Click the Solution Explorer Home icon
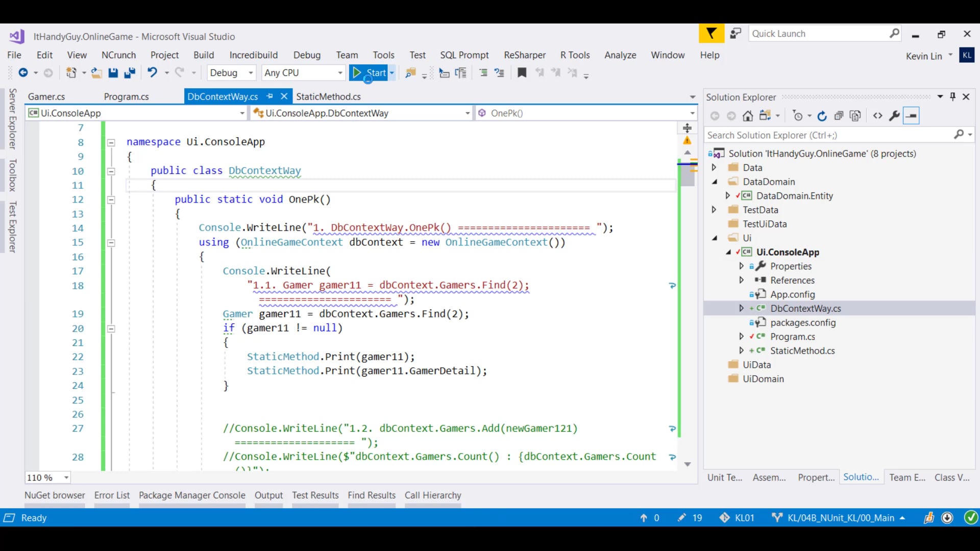This screenshot has height=551, width=980. 748,116
